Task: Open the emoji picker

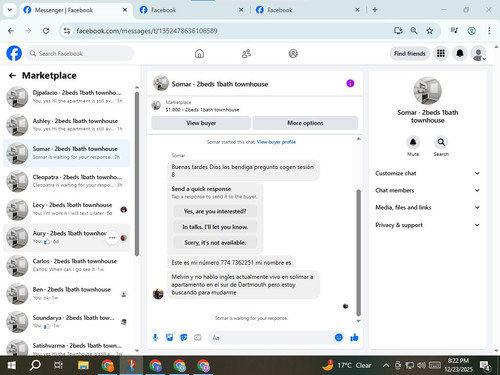Action: click(339, 338)
